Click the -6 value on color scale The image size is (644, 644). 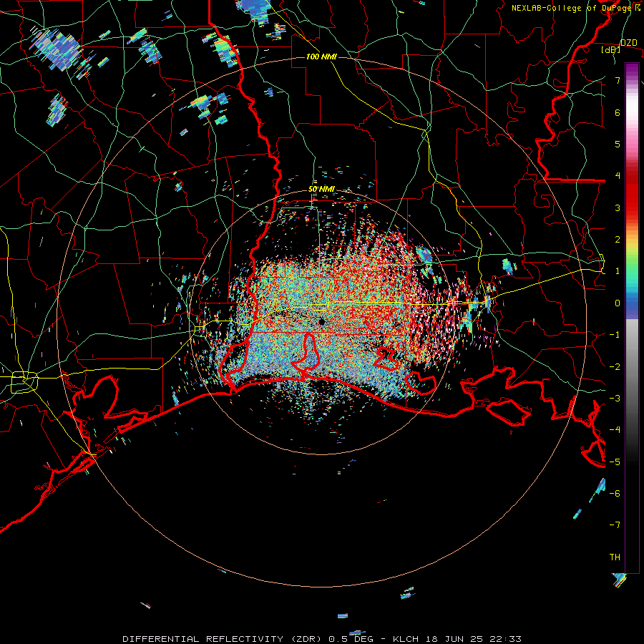615,494
